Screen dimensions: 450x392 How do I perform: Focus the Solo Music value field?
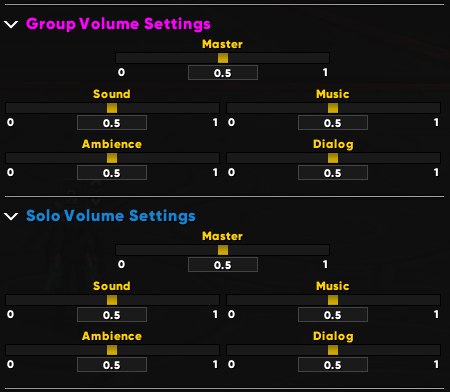tap(333, 315)
